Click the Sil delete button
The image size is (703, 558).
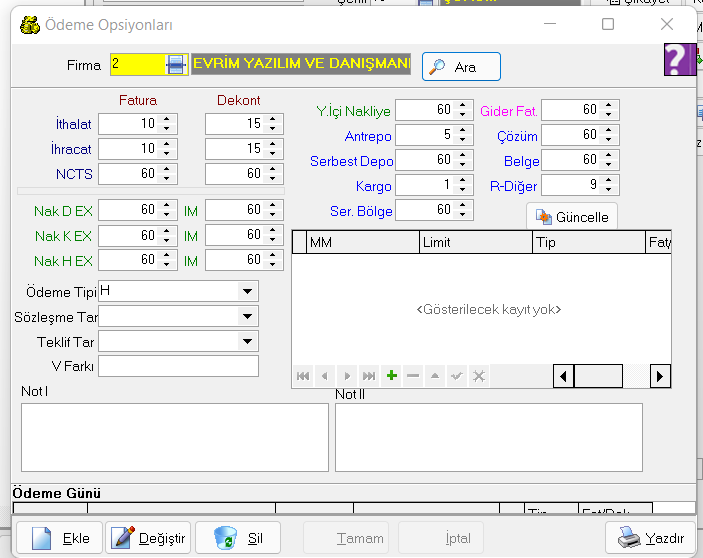tap(238, 537)
